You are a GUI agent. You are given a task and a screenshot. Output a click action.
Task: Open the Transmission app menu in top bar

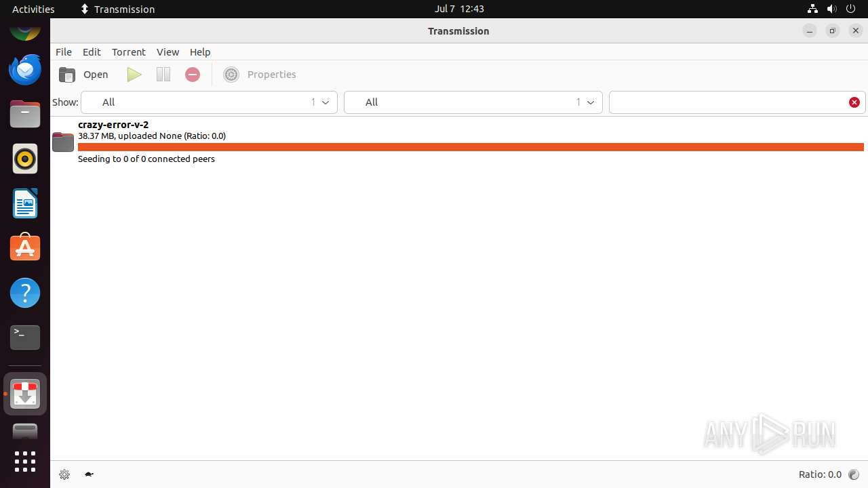click(117, 9)
